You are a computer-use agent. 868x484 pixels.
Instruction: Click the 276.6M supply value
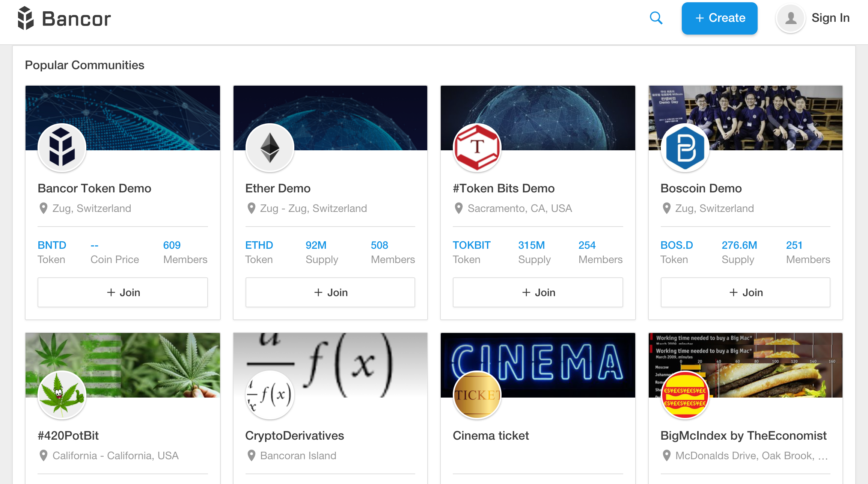point(739,245)
